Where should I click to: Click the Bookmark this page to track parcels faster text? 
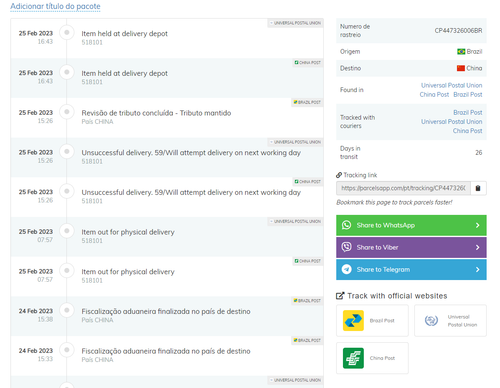coord(394,202)
